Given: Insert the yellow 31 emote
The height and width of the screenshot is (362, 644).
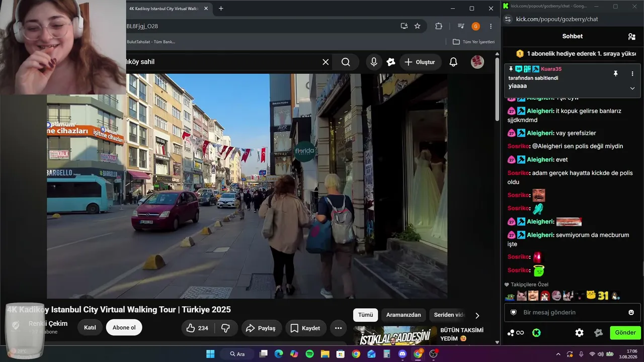Looking at the screenshot, I should (x=603, y=296).
